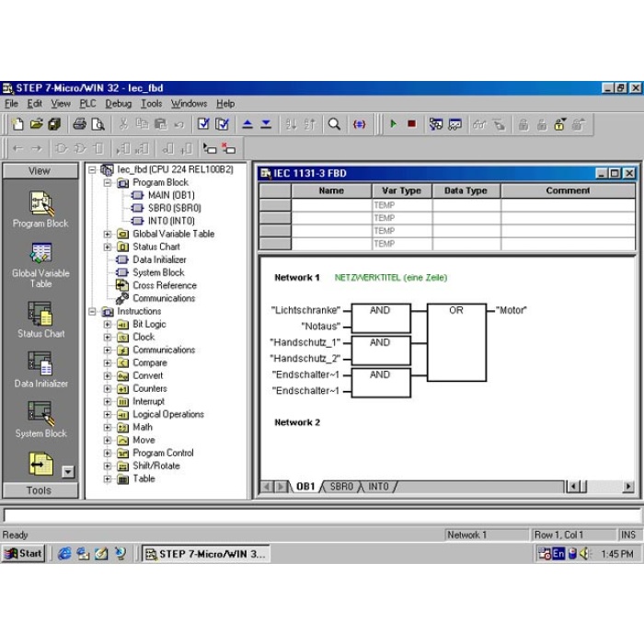Click the Network 1 title comment text
Image resolution: width=644 pixels, height=644 pixels.
[x=391, y=278]
